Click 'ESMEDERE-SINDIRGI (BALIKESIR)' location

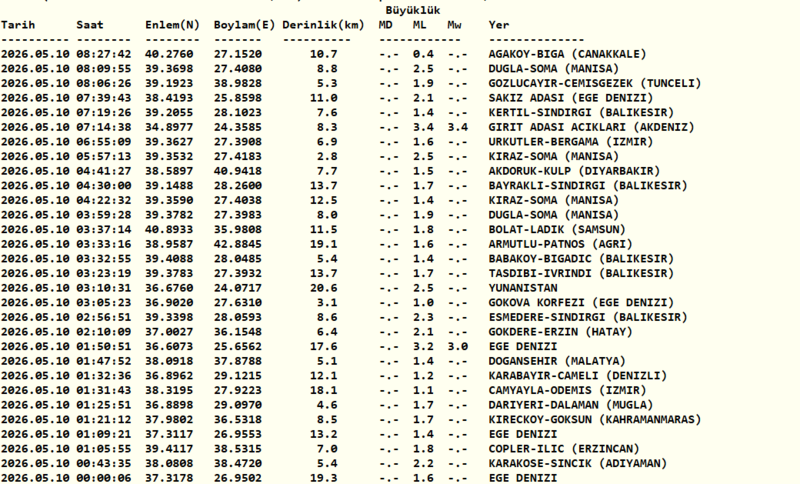click(588, 317)
